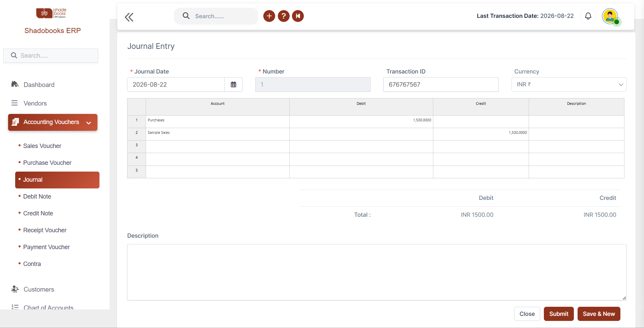The height and width of the screenshot is (328, 644).
Task: Select the Purchases account cell
Action: pos(217,122)
